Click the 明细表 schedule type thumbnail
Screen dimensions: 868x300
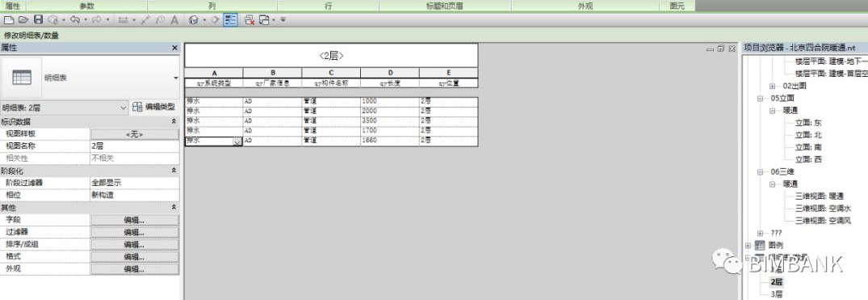click(x=22, y=78)
